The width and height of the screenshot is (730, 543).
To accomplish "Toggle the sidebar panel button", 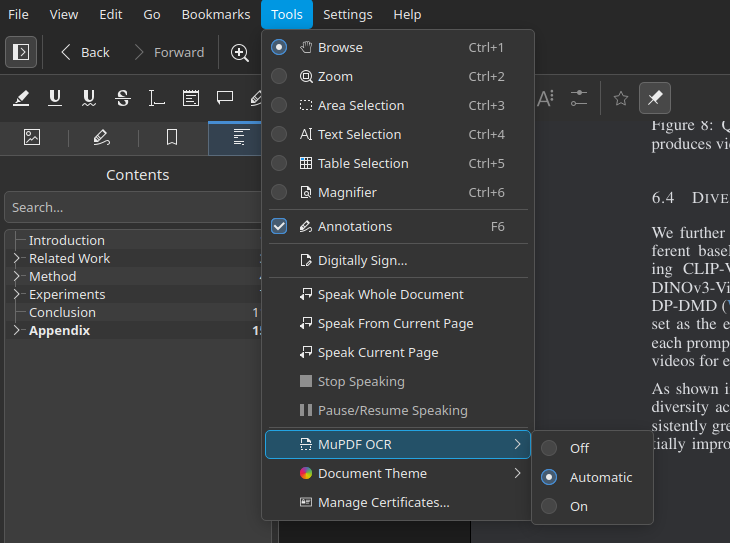I will tap(21, 52).
